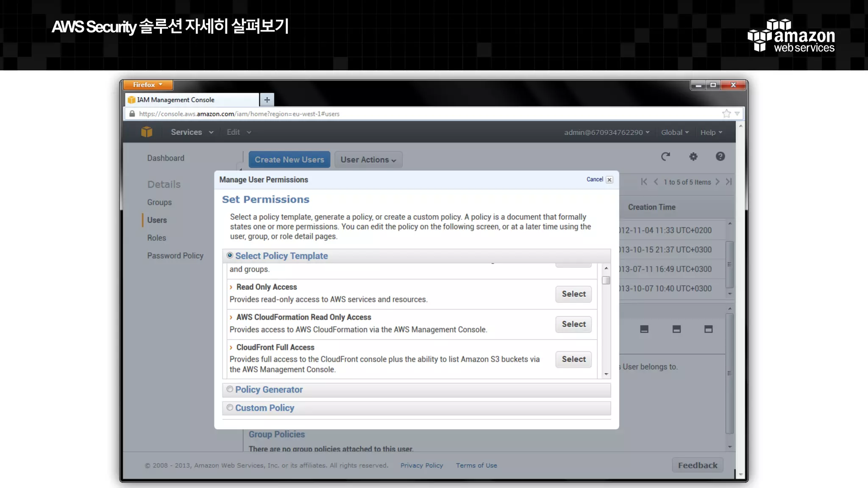Screen dimensions: 868x488
Task: Click the 21:37 UTC+0300 creation time cell
Action: click(665, 250)
